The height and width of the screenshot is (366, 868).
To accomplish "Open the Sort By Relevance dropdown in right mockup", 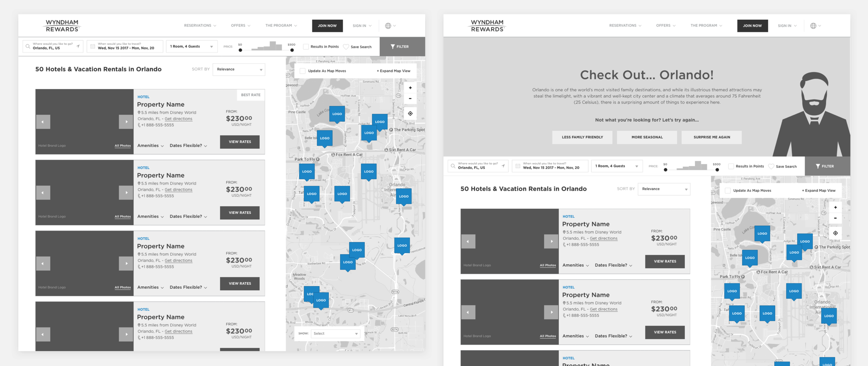I will 664,189.
